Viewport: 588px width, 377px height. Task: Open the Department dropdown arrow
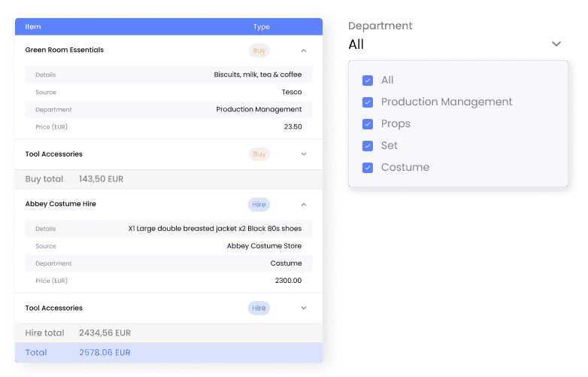tap(556, 44)
